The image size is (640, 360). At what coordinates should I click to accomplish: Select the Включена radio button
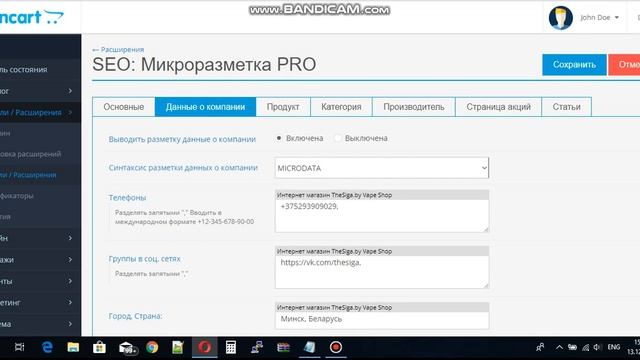[x=279, y=138]
